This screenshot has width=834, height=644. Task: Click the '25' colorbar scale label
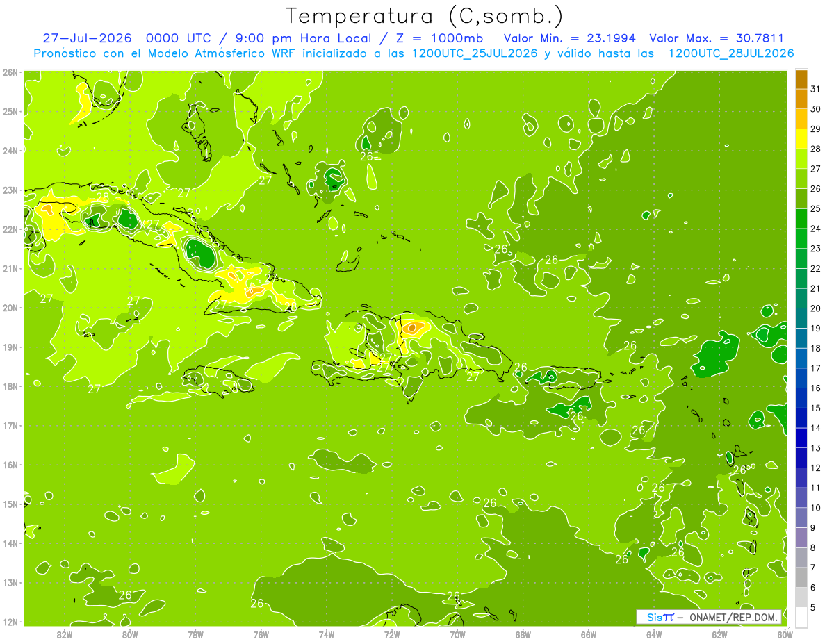tap(816, 208)
